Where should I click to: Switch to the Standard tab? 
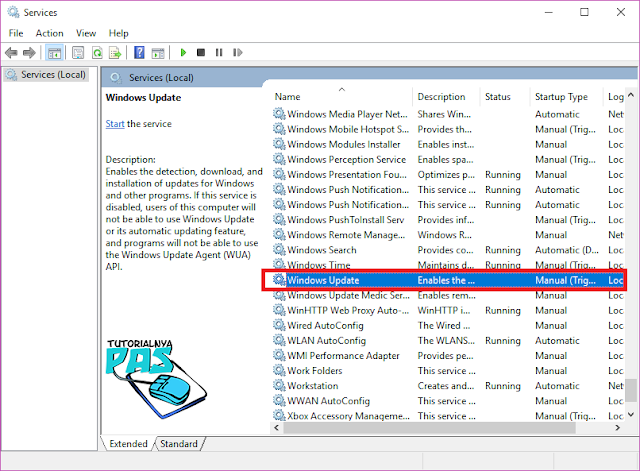179,444
